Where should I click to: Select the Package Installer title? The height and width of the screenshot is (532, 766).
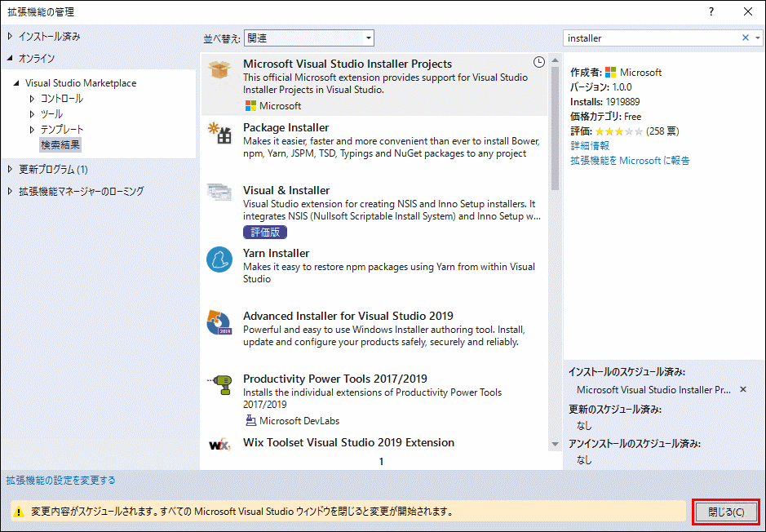pyautogui.click(x=286, y=127)
